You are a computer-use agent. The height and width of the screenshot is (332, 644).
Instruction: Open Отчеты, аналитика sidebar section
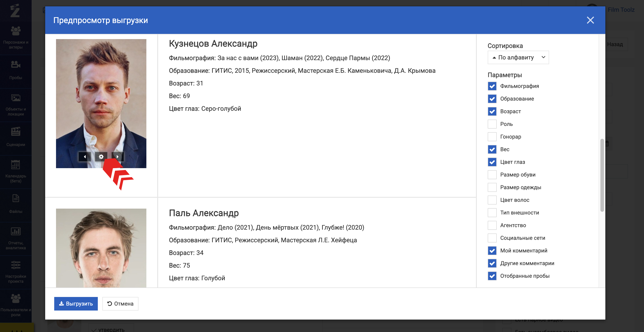click(16, 238)
